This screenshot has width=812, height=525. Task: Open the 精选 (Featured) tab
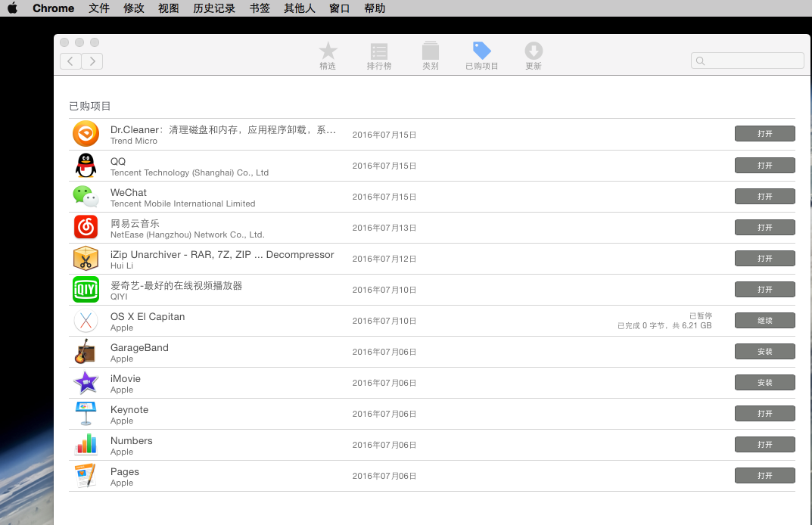(327, 56)
